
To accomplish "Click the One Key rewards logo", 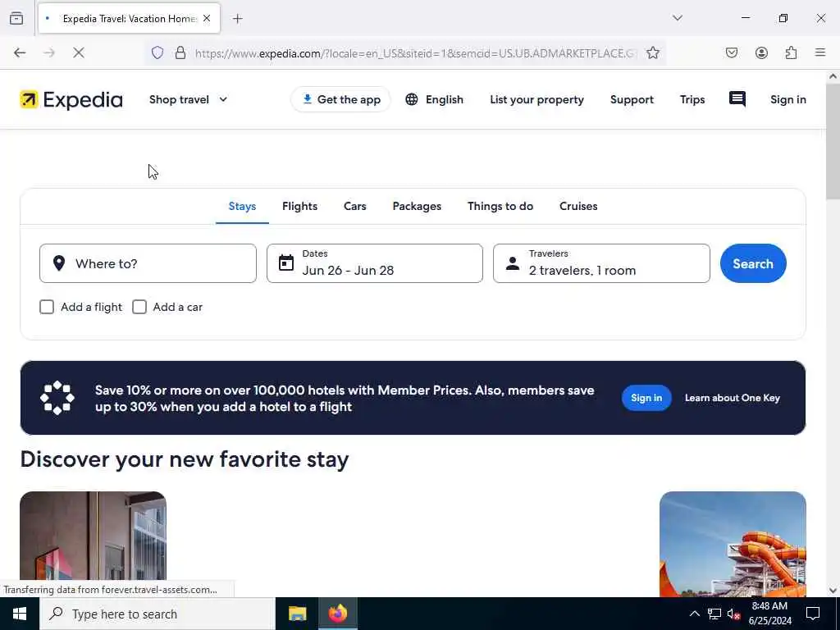I will click(x=57, y=398).
